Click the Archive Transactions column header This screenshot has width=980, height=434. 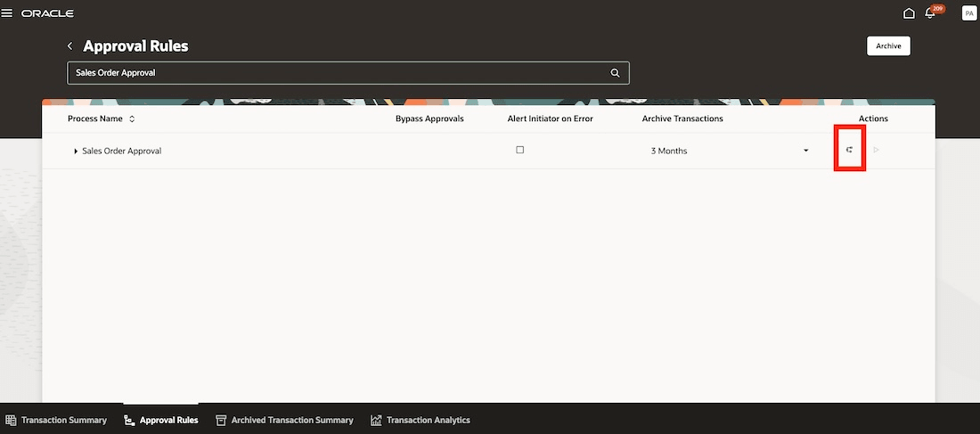tap(682, 119)
